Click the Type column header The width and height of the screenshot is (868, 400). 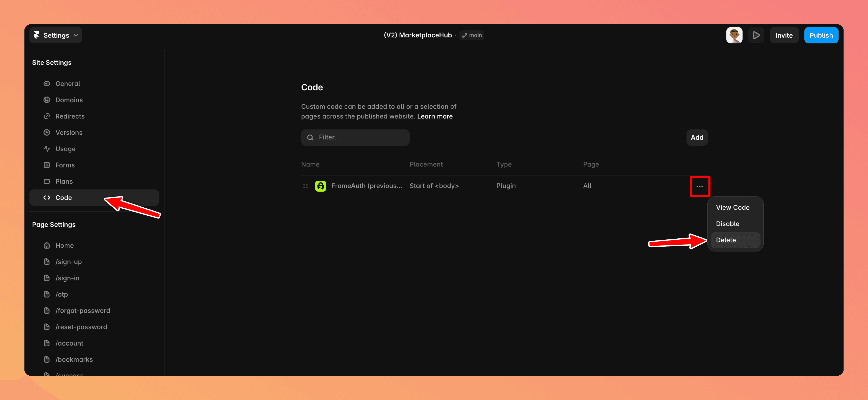click(x=504, y=164)
